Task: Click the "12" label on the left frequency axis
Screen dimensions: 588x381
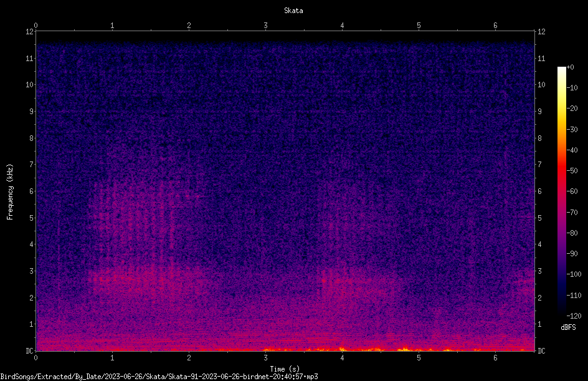Action: (29, 32)
